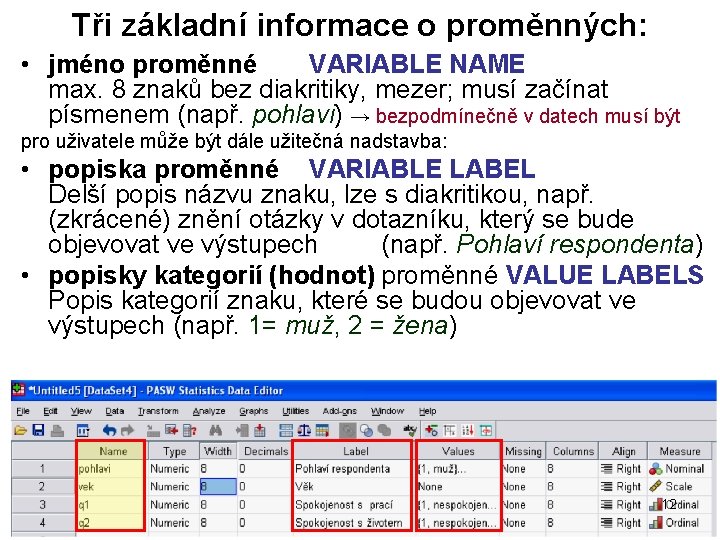Viewport: 720px width, 540px height.
Task: Click the Measure column header
Action: pyautogui.click(x=680, y=451)
